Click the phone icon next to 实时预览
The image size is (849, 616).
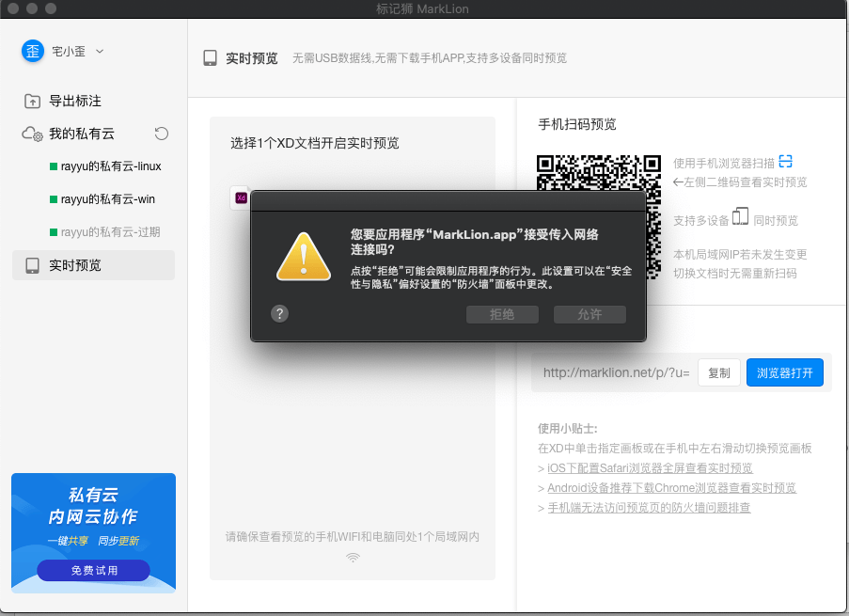point(209,57)
